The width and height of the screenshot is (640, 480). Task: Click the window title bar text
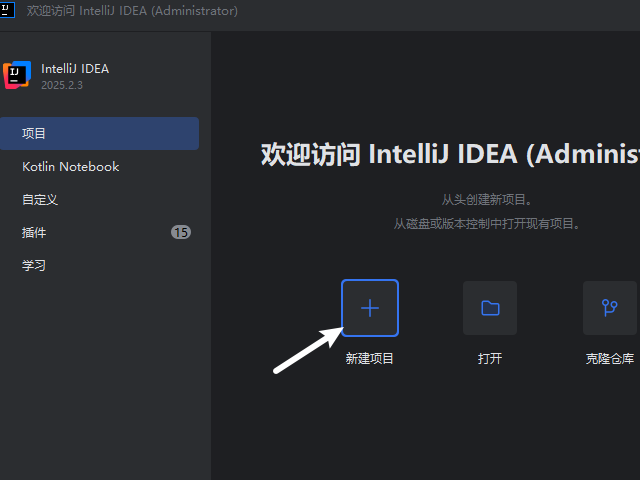coord(132,11)
